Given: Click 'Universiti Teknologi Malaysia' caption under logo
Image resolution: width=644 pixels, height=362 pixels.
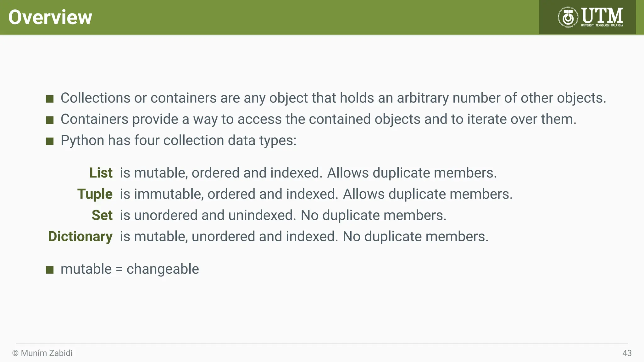Looking at the screenshot, I should click(602, 25).
